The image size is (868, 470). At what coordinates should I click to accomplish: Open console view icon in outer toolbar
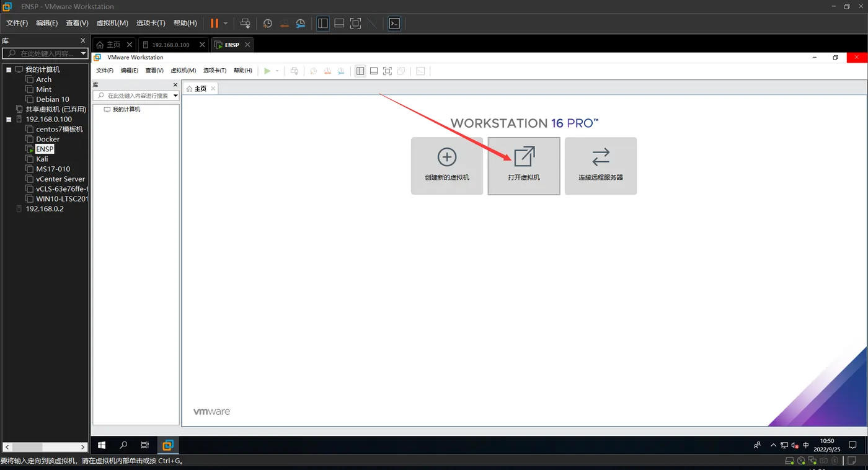pos(394,24)
